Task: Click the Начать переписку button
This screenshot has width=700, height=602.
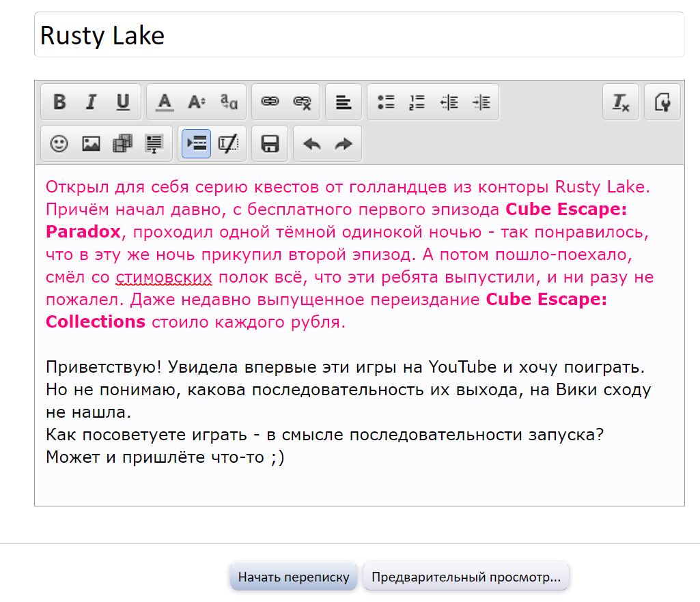Action: [293, 577]
